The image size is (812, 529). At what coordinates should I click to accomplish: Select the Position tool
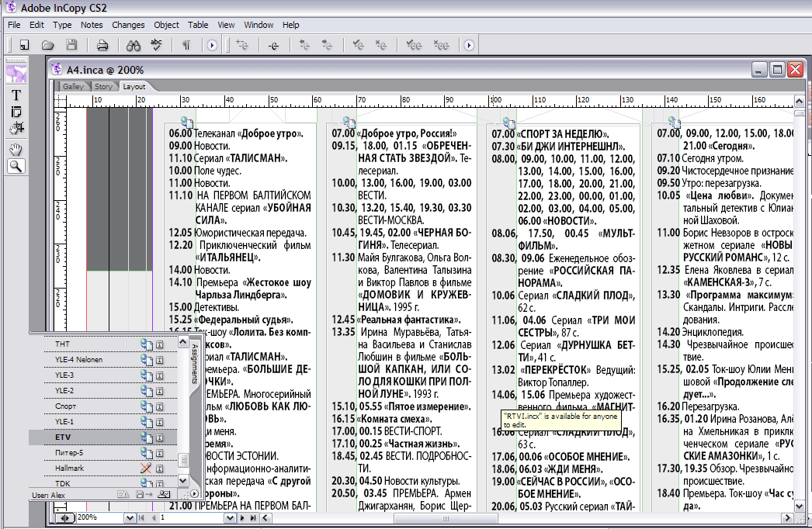click(16, 128)
